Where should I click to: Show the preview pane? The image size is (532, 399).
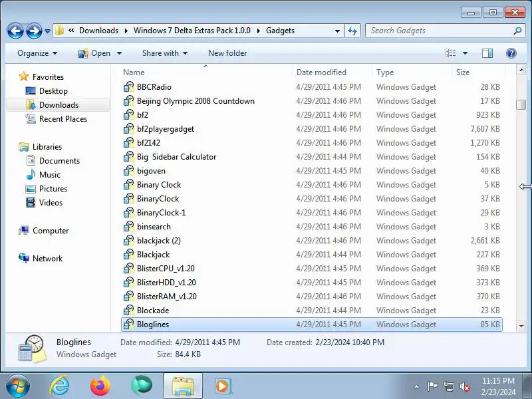(x=487, y=53)
